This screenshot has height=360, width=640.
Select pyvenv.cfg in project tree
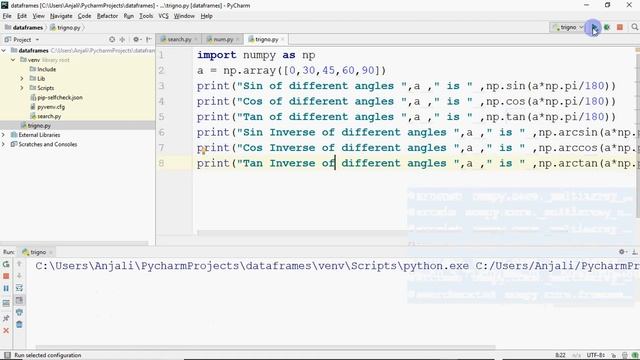click(x=48, y=107)
